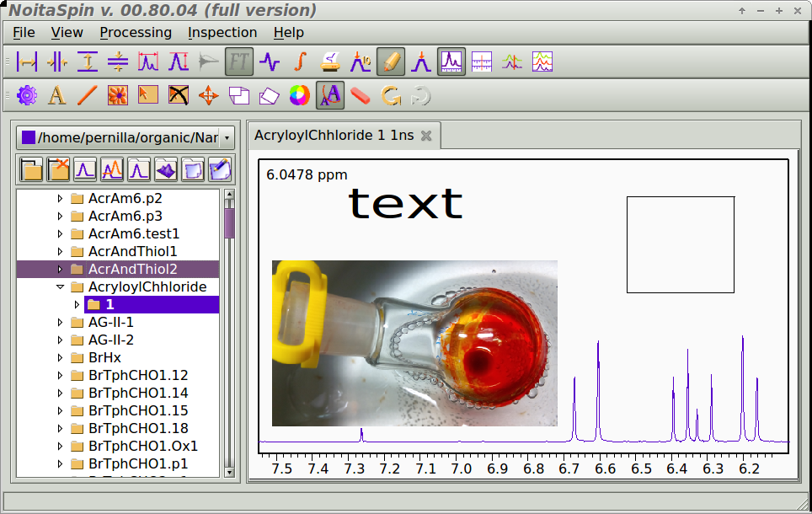Open settings with the purple gear icon

(27, 96)
